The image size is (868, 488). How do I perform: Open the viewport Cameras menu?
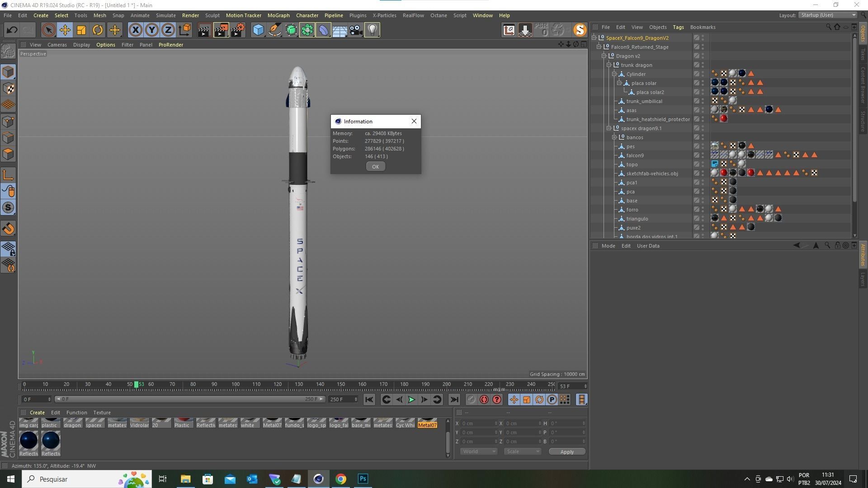coord(57,45)
